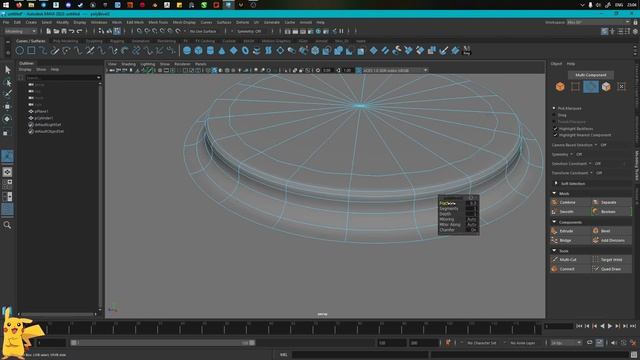
Task: Switch to Curves / Surfaces shelf tab
Action: pos(31,41)
